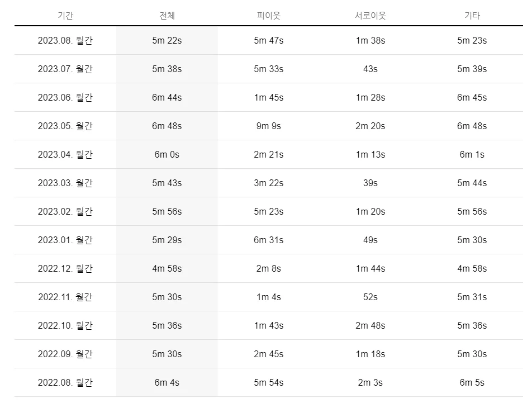Select the 2023.04. 월간 row label

coord(65,154)
